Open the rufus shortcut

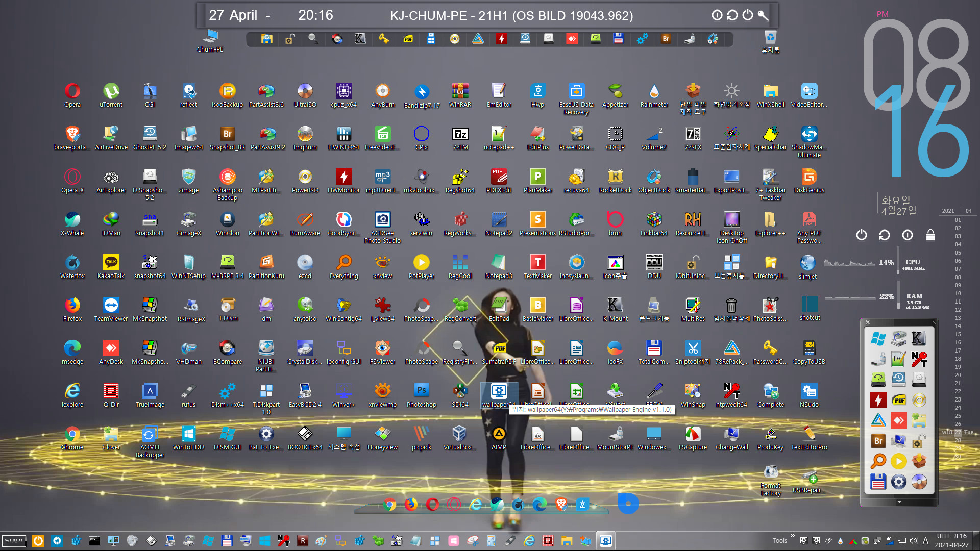point(188,395)
